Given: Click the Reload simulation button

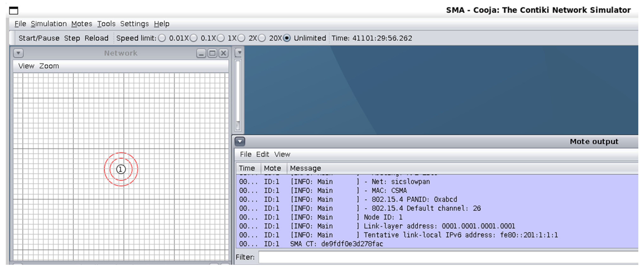Looking at the screenshot, I should [x=96, y=38].
